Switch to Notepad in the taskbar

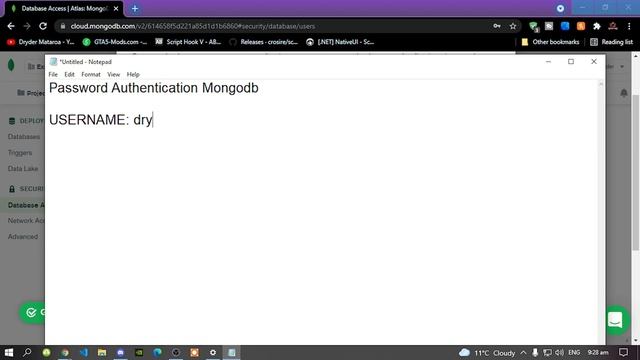click(232, 353)
